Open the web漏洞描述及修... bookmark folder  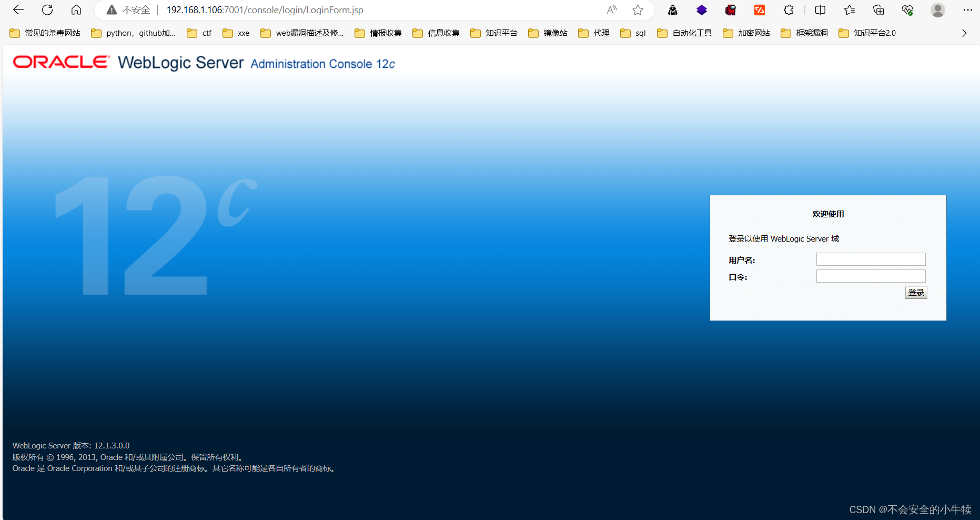tap(302, 33)
